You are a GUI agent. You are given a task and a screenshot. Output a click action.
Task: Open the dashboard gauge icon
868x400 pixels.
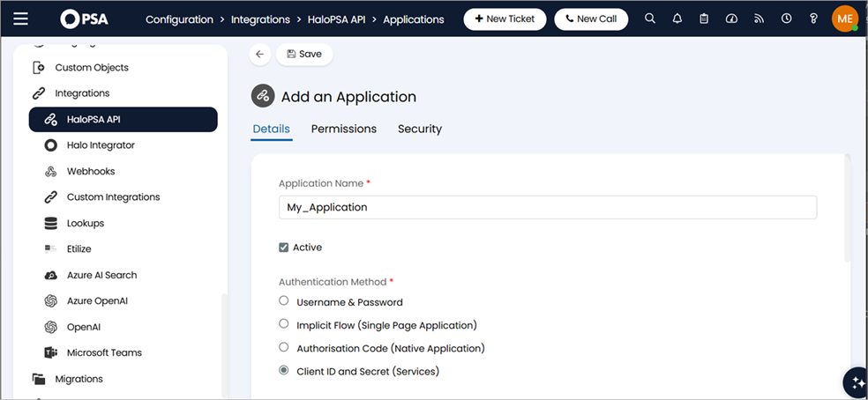click(731, 19)
